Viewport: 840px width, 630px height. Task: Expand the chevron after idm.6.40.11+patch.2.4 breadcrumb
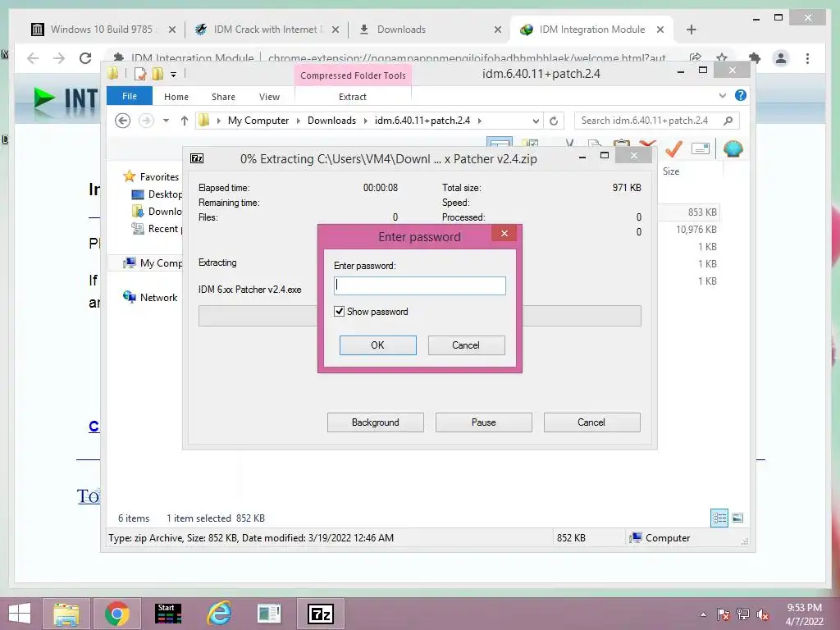tap(479, 121)
